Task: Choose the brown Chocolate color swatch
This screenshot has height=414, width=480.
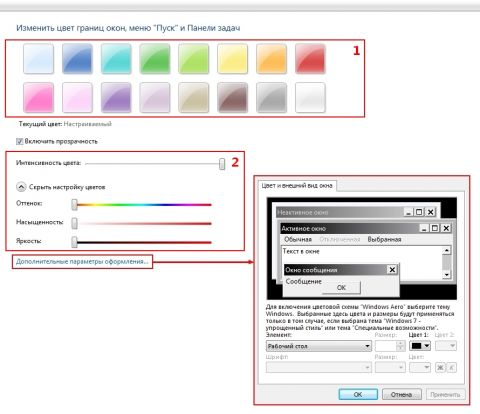Action: pos(232,98)
